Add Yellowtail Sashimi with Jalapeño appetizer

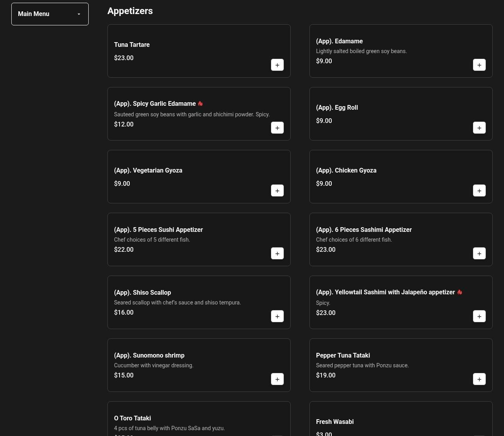pyautogui.click(x=479, y=317)
